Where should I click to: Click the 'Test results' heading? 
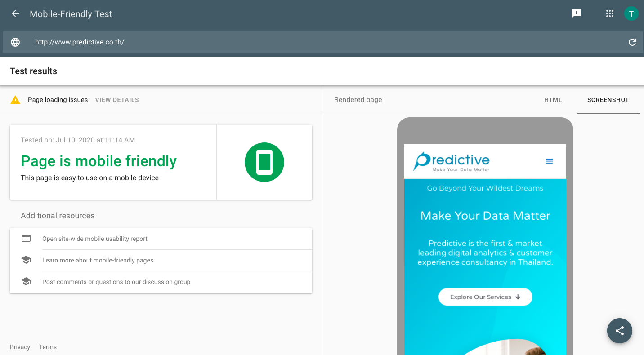click(x=33, y=71)
